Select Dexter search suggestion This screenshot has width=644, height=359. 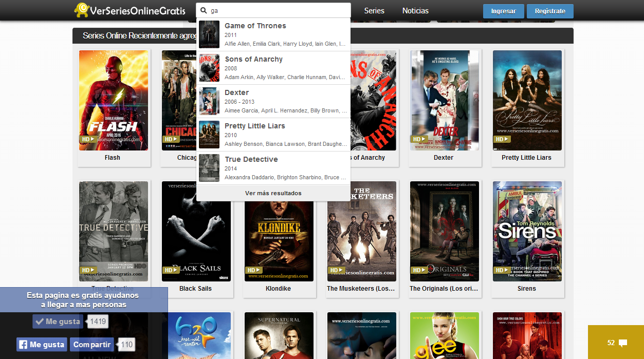pyautogui.click(x=273, y=101)
